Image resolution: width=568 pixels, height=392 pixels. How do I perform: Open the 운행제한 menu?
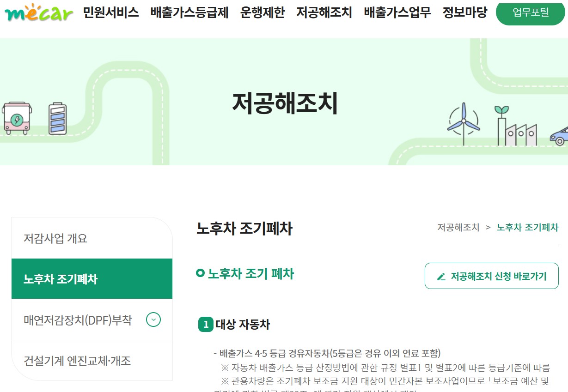pos(263,13)
